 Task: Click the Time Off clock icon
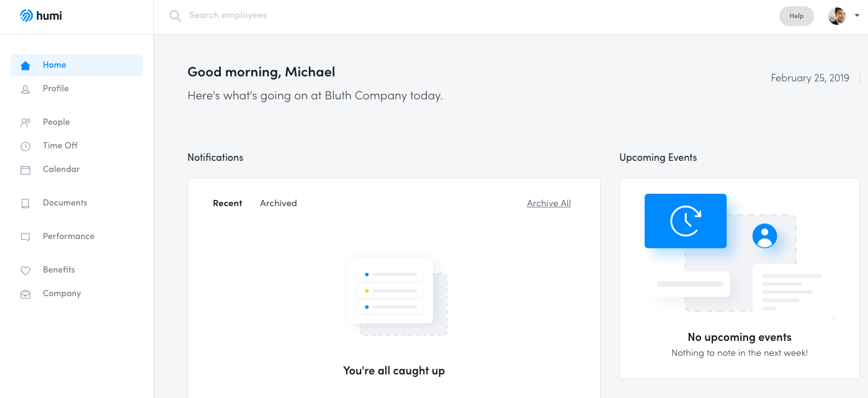(x=25, y=146)
